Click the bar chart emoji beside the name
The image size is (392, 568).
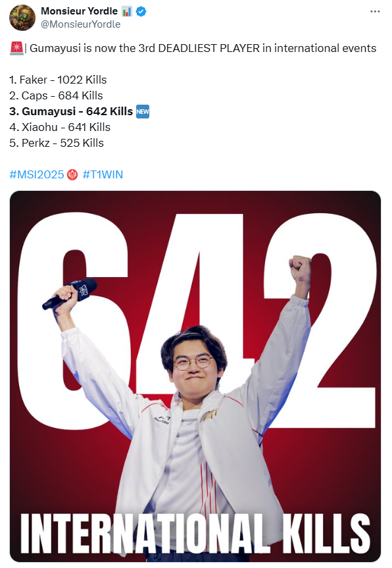[x=127, y=12]
